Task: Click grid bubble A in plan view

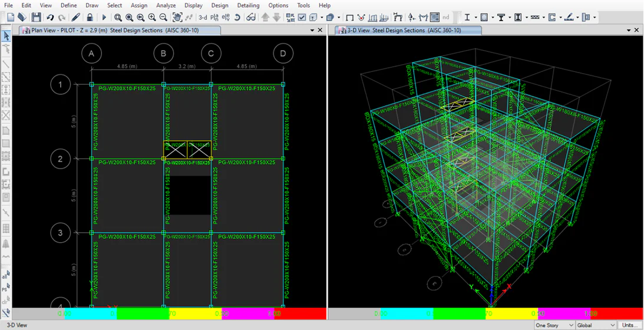Action: (x=91, y=54)
